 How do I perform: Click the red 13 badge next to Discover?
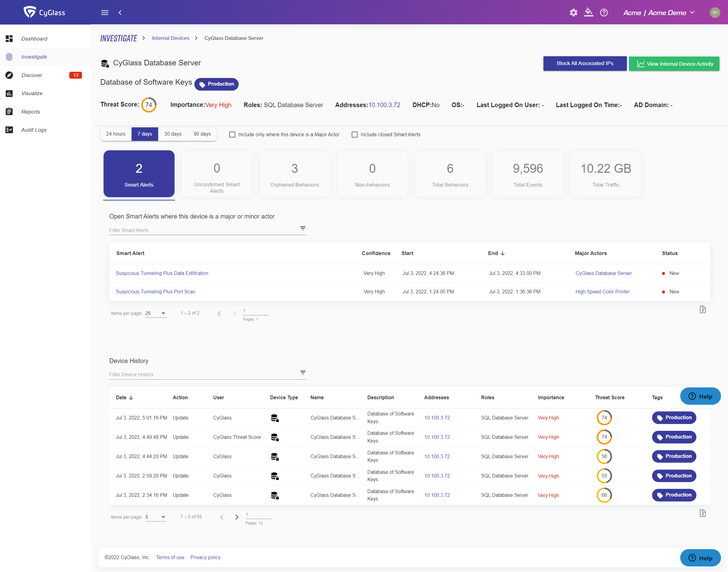click(x=76, y=75)
